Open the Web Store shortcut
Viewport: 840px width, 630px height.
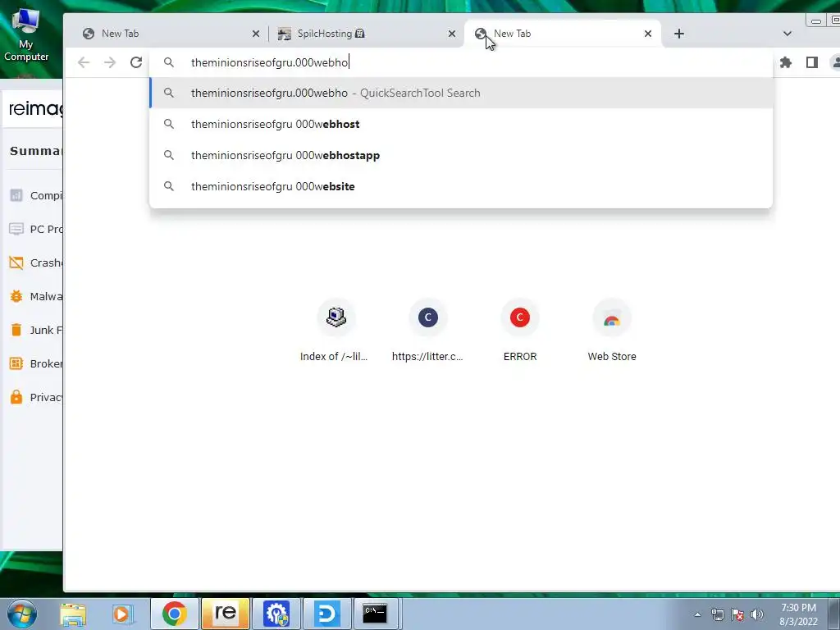612,331
